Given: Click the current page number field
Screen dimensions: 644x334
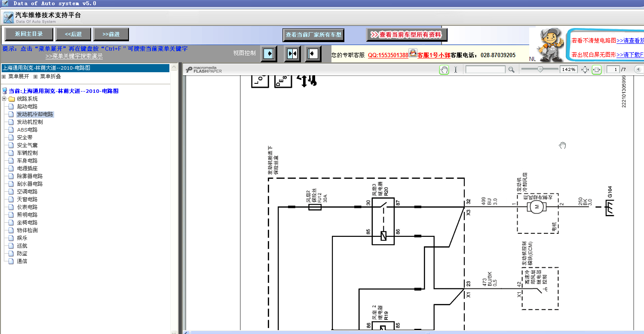Looking at the screenshot, I should click(x=613, y=70).
